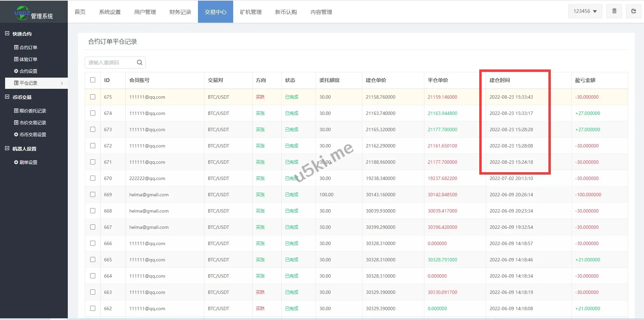Click the USDZ logo in the header
Image resolution: width=644 pixels, height=320 pixels.
click(x=22, y=13)
